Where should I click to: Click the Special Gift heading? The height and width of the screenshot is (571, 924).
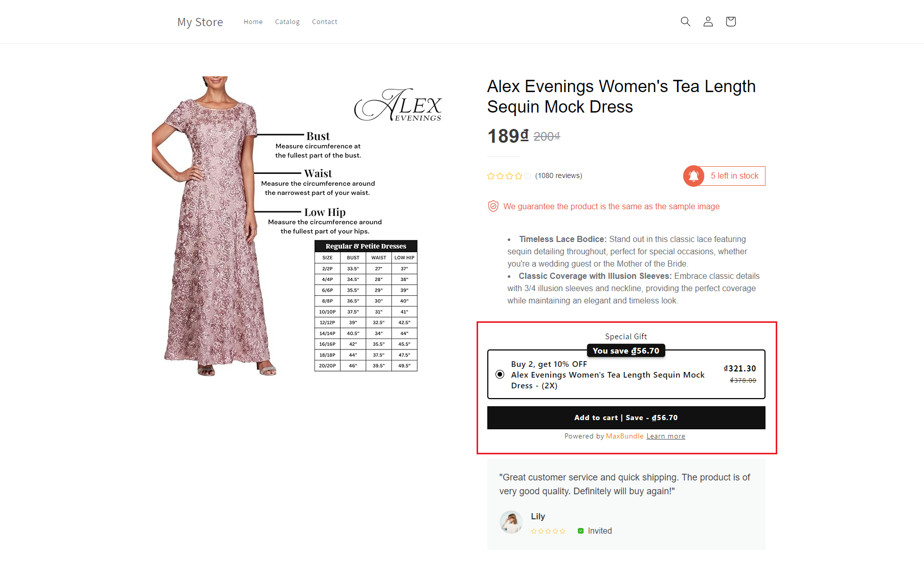pyautogui.click(x=626, y=337)
